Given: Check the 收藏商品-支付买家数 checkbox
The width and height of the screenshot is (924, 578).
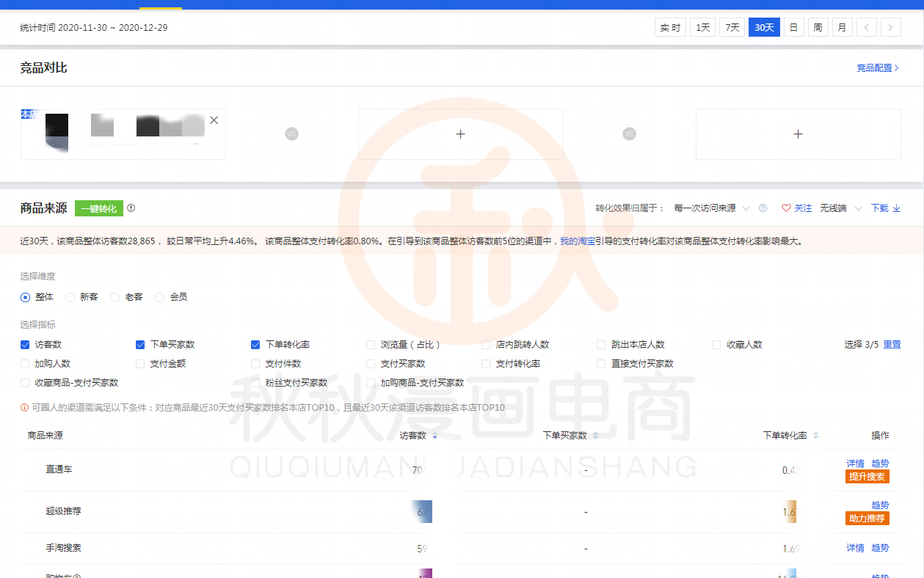Looking at the screenshot, I should tap(25, 383).
